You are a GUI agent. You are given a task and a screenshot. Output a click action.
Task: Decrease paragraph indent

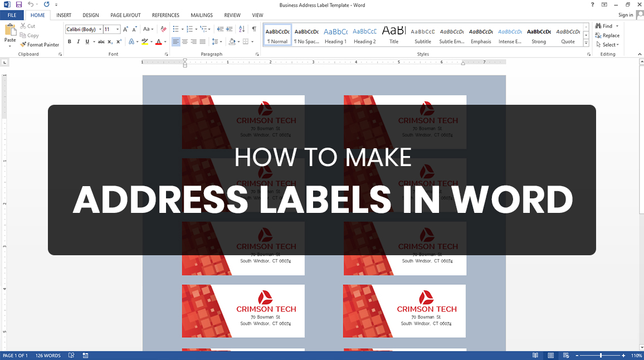[220, 29]
